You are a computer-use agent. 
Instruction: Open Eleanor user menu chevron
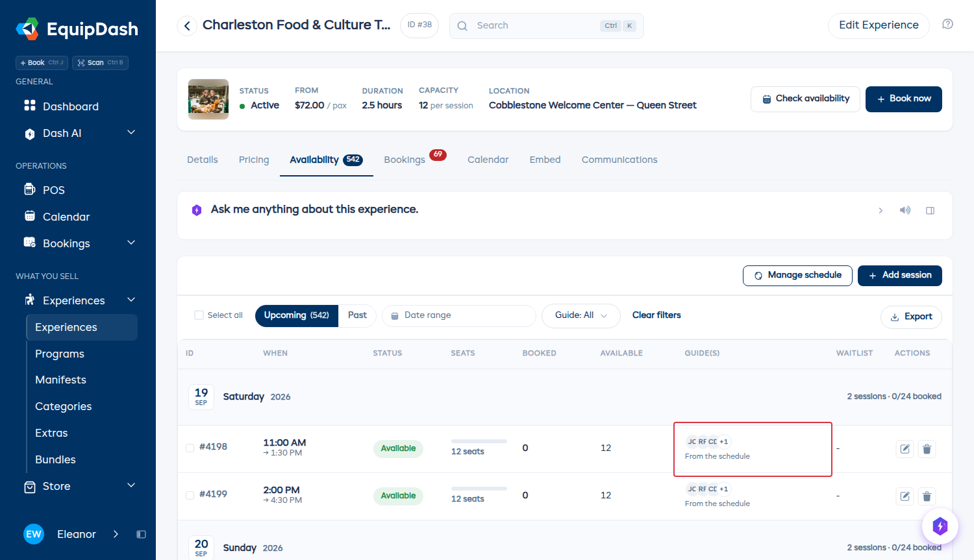[x=116, y=534]
